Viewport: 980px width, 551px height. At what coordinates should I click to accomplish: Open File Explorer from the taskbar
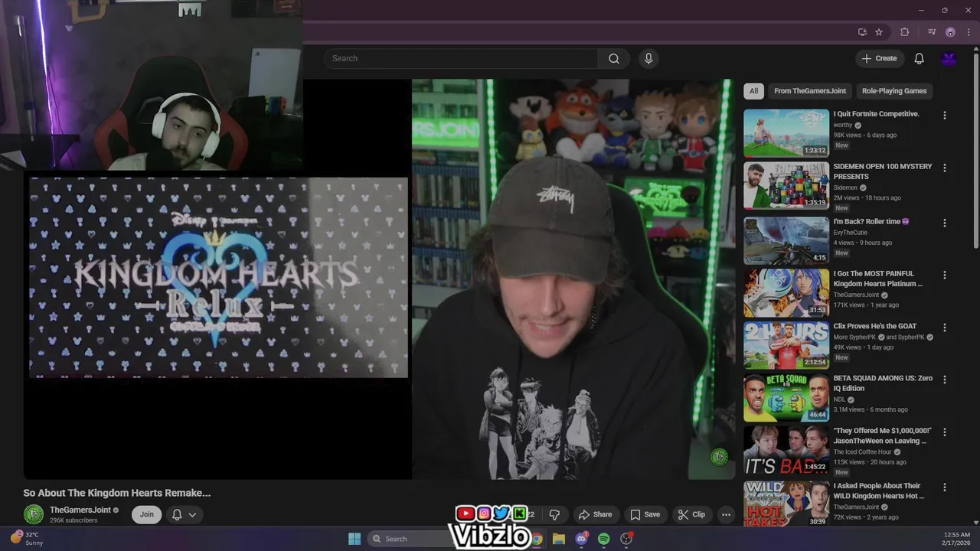(x=559, y=539)
